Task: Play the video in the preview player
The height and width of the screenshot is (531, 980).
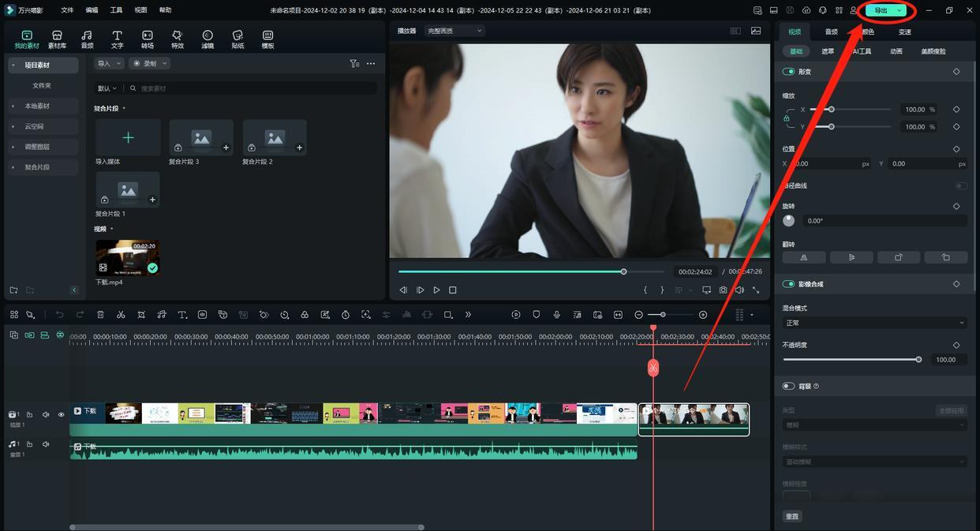Action: [x=436, y=290]
